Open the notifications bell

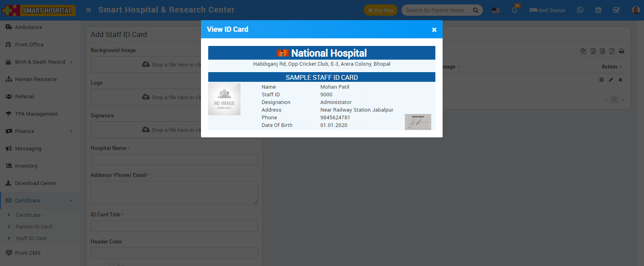514,10
